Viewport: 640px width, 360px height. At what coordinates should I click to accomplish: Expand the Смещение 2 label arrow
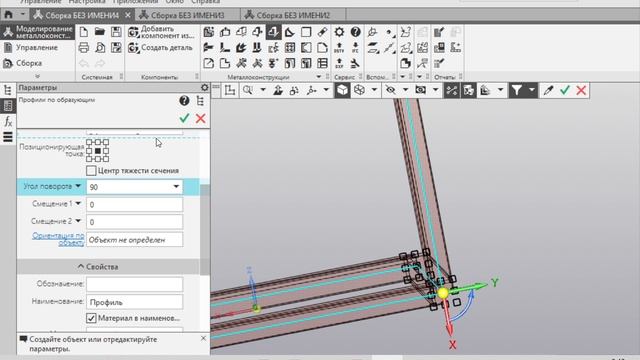tap(78, 221)
